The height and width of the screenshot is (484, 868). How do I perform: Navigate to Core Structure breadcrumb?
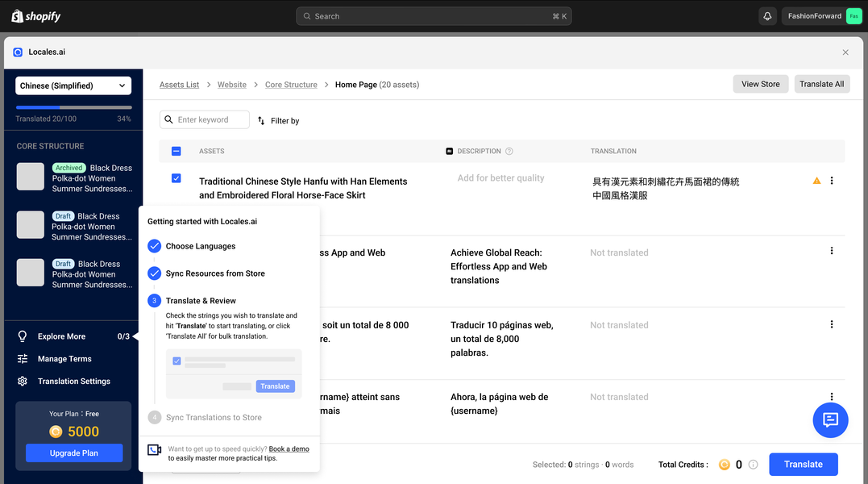[291, 85]
